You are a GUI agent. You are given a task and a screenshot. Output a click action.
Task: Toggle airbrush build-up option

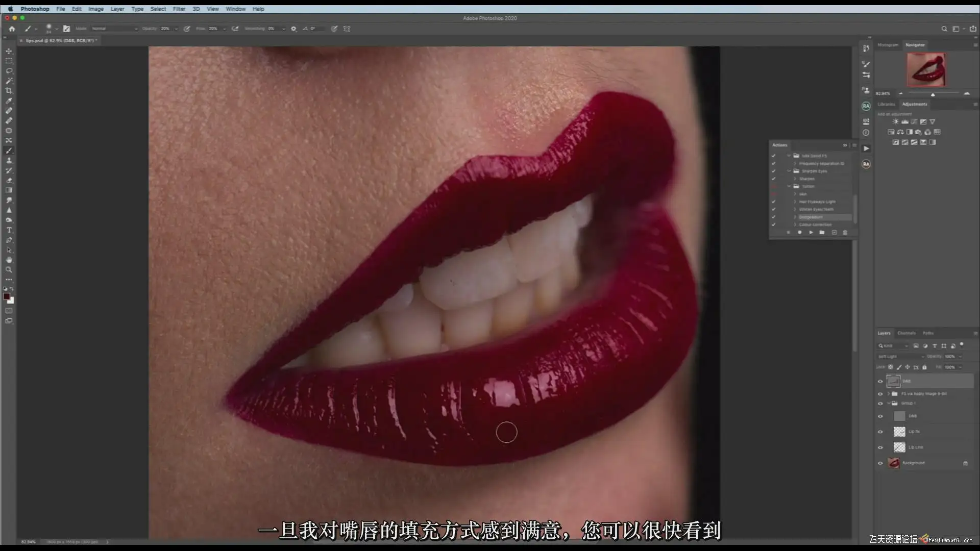[235, 29]
